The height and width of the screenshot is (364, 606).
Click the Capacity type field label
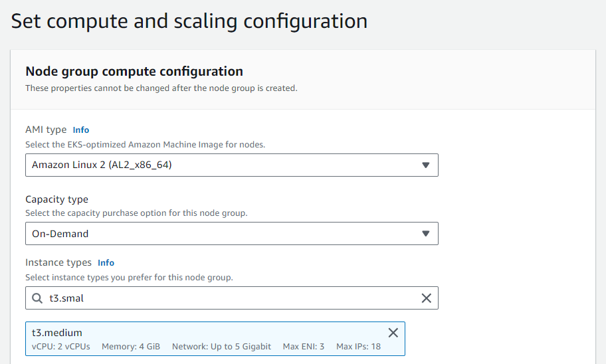(57, 199)
